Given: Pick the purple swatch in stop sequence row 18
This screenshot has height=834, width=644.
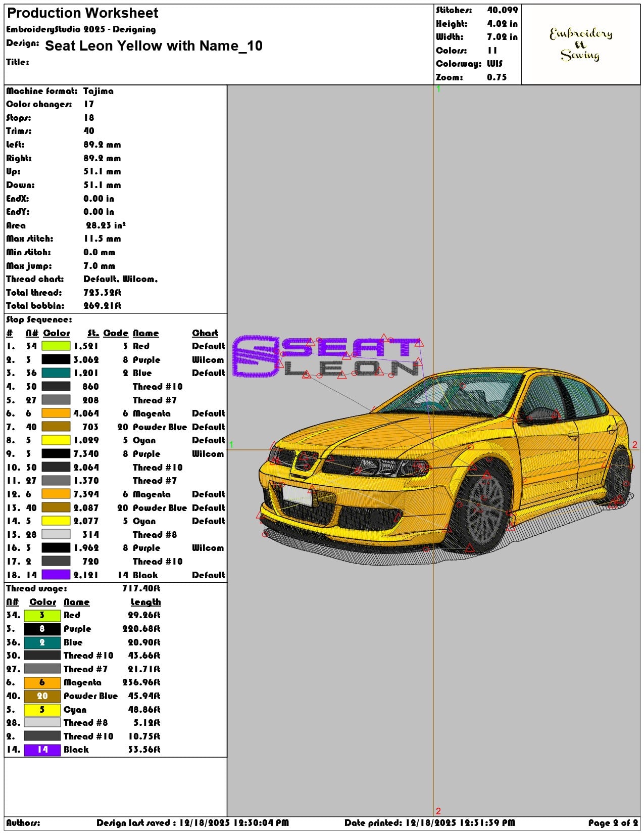Looking at the screenshot, I should click(56, 575).
